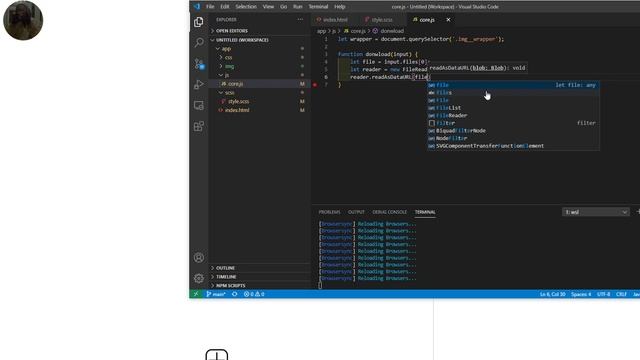
Task: Click the line and column indicator in status bar
Action: 553,294
